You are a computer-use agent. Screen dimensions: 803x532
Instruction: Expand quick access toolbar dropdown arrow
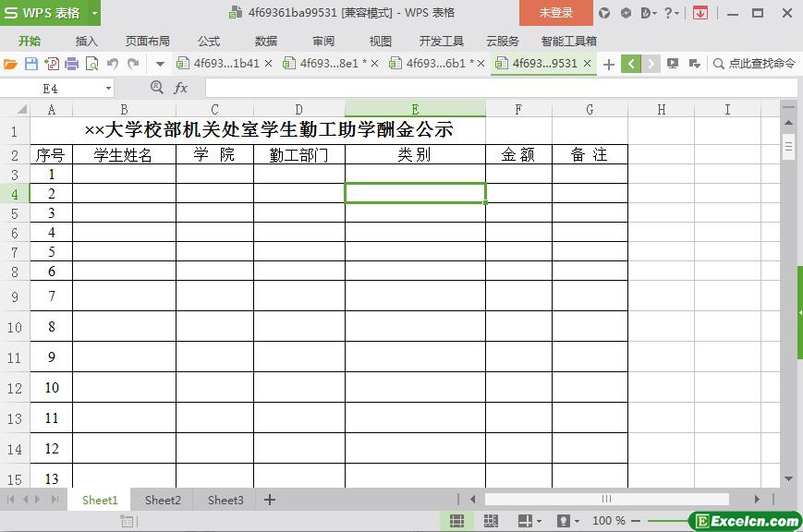pos(160,64)
